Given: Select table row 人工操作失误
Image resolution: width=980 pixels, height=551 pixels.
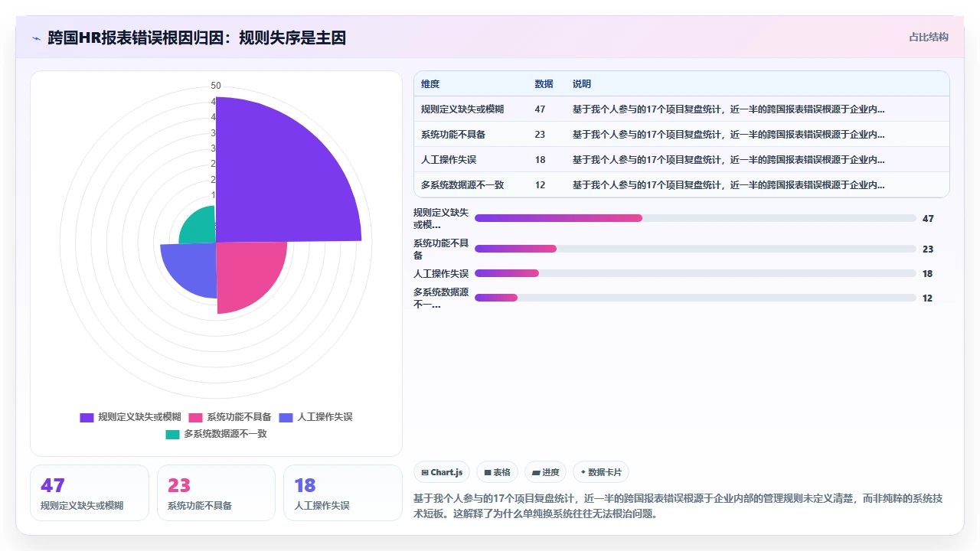Looking at the screenshot, I should [x=681, y=160].
